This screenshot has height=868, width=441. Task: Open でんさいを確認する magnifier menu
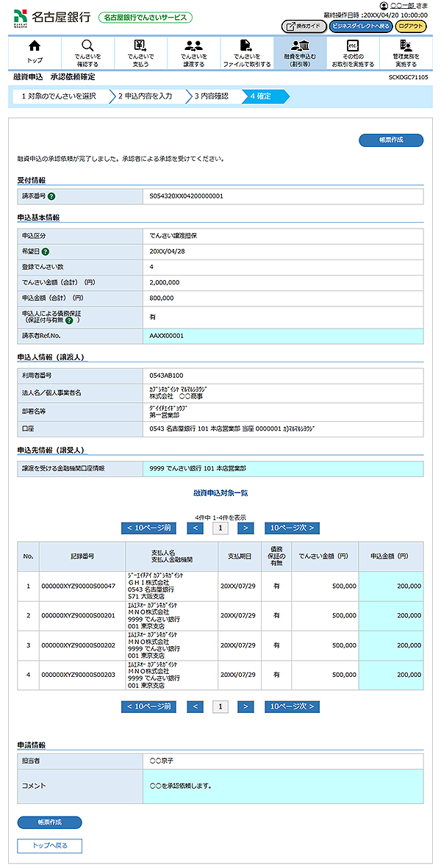(x=87, y=46)
